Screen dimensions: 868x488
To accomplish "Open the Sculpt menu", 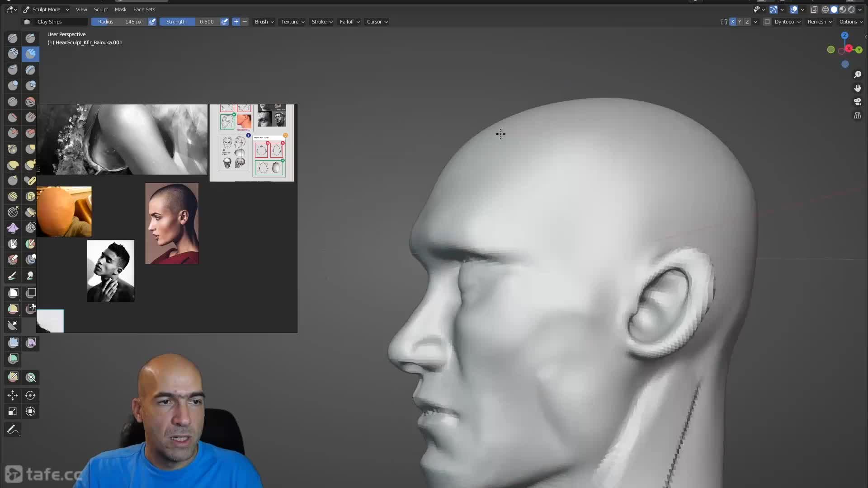I will 101,9.
